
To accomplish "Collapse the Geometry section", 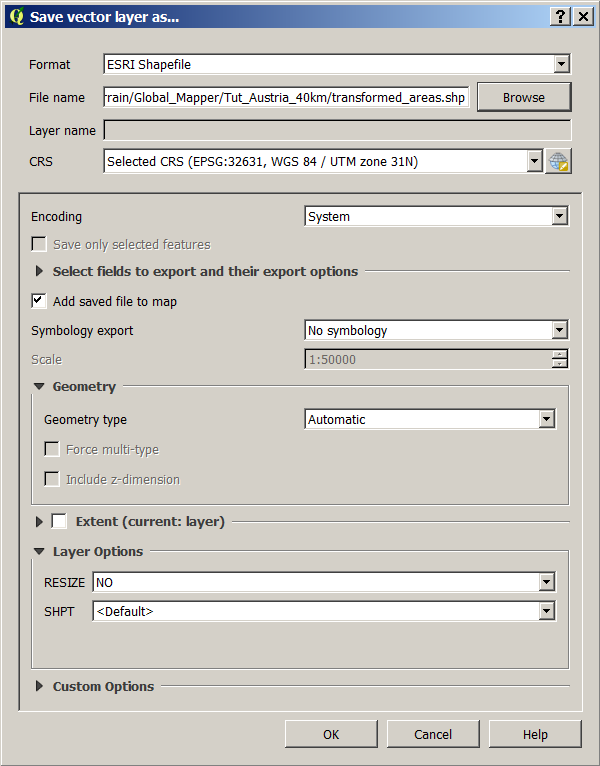I will (39, 387).
